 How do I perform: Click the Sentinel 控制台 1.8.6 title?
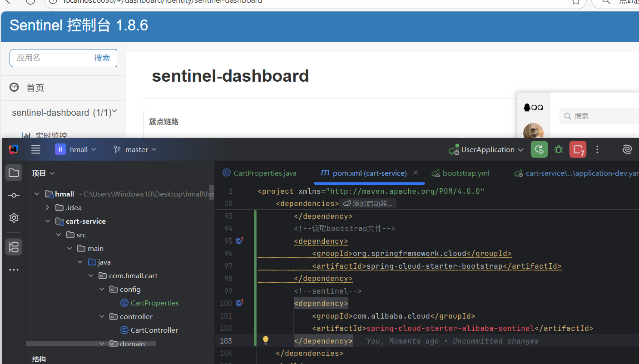click(79, 25)
